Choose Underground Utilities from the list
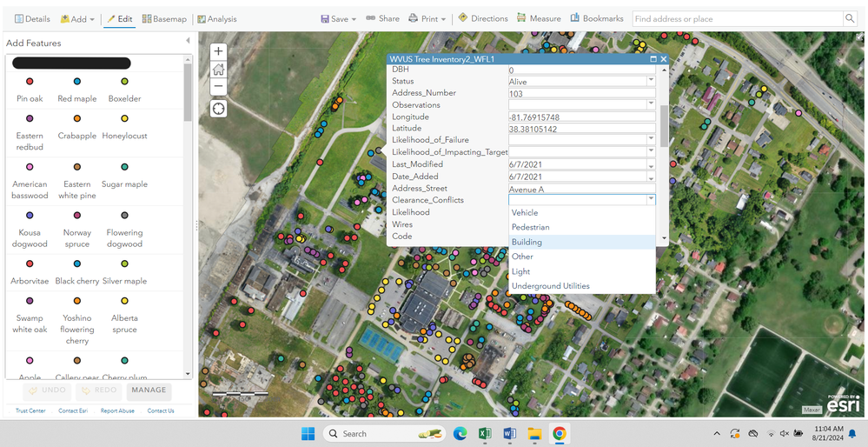This screenshot has height=447, width=868. [582, 286]
